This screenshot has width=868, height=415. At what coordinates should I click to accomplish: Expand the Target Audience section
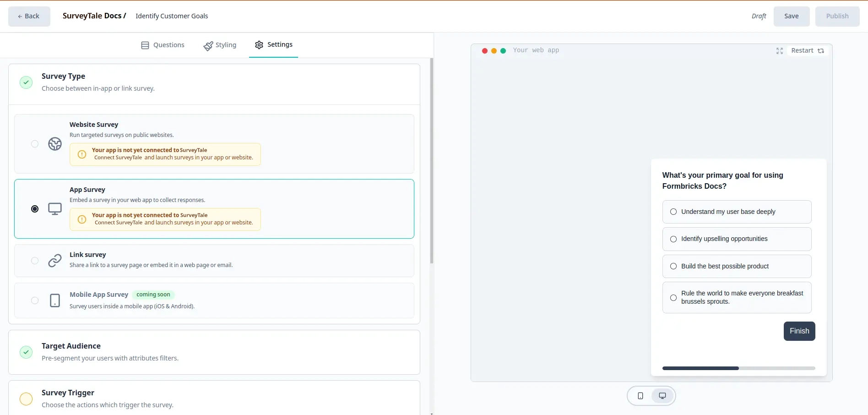214,352
